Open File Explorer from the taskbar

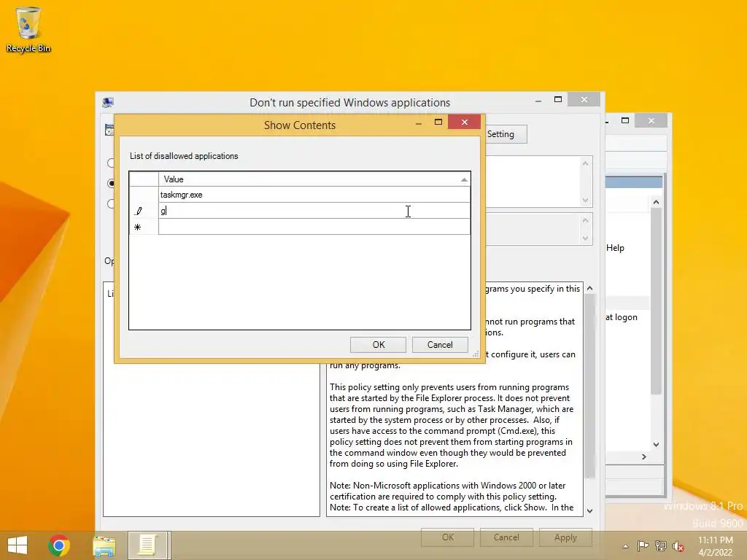coord(104,545)
